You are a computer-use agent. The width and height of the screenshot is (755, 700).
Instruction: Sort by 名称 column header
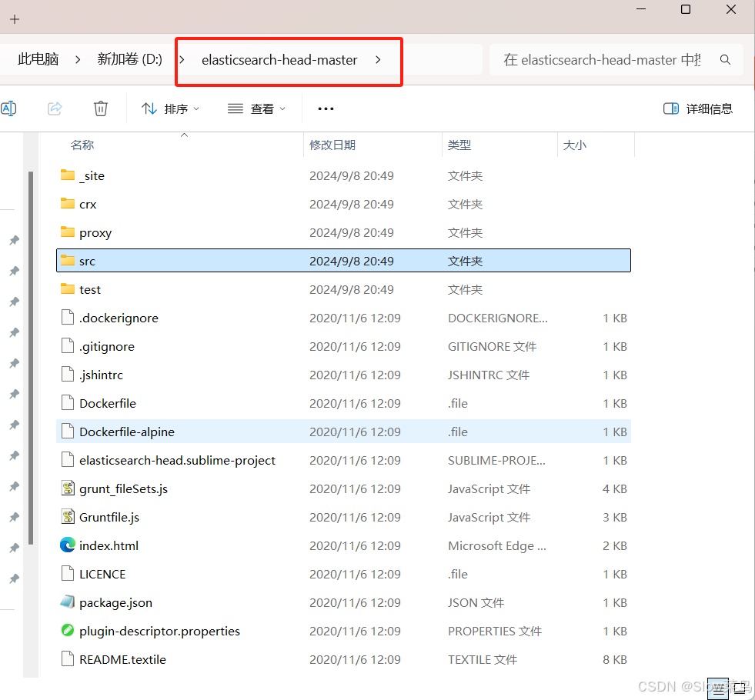point(82,145)
